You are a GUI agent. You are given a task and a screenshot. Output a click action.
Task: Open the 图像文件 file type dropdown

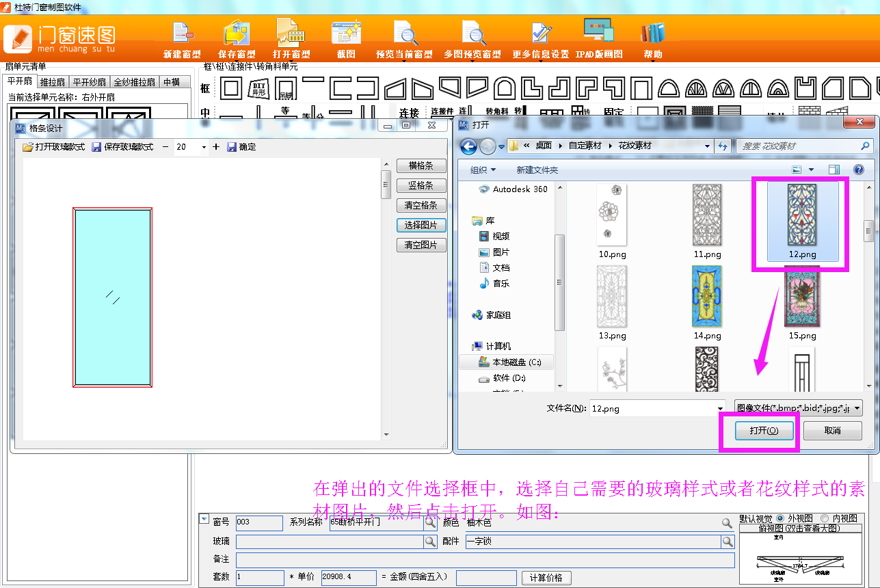pyautogui.click(x=856, y=408)
